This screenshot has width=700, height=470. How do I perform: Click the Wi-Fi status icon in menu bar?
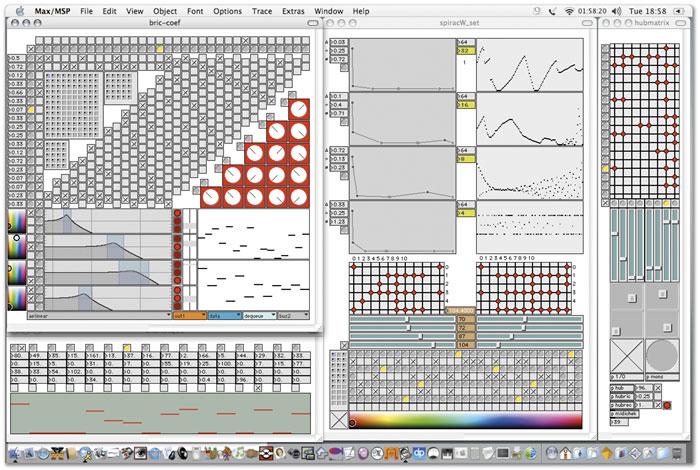tap(569, 11)
